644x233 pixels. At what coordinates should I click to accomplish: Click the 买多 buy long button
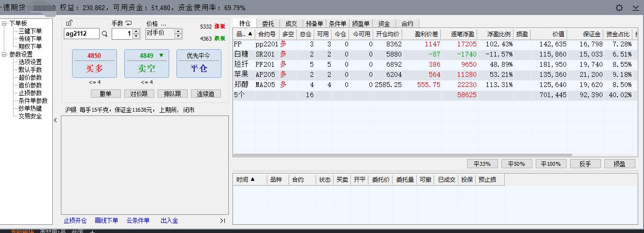click(94, 63)
